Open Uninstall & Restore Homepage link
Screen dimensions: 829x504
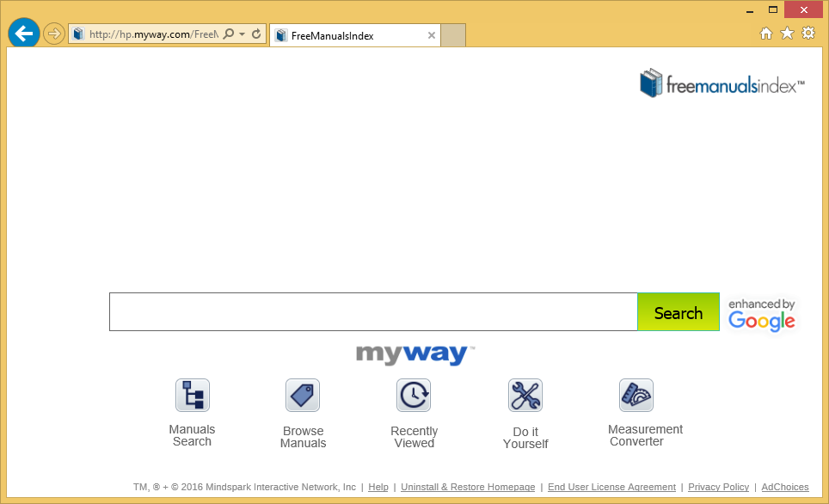[468, 487]
